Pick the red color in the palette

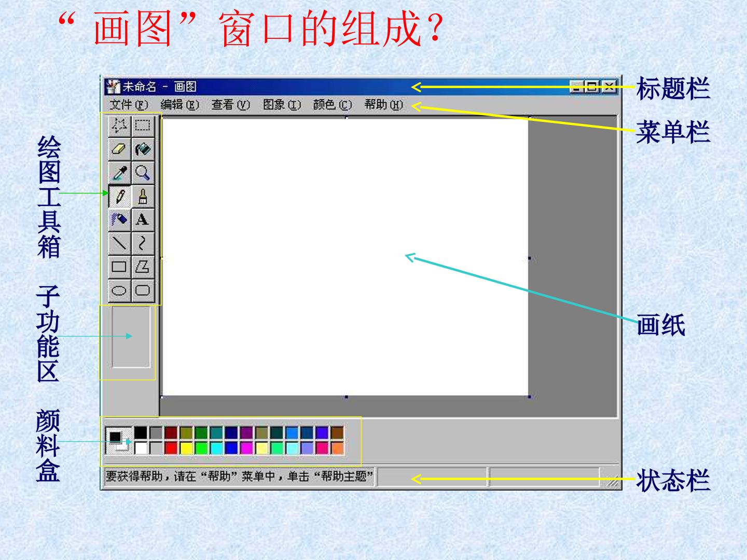point(171,447)
